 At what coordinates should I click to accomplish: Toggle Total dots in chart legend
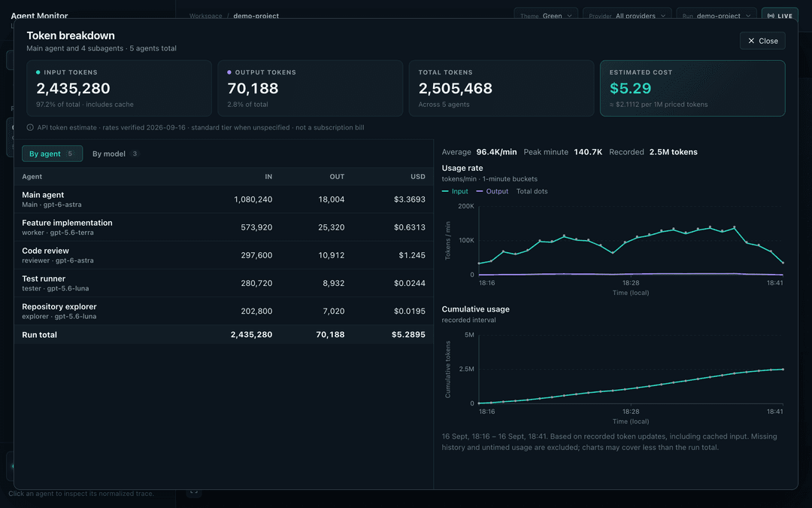532,191
